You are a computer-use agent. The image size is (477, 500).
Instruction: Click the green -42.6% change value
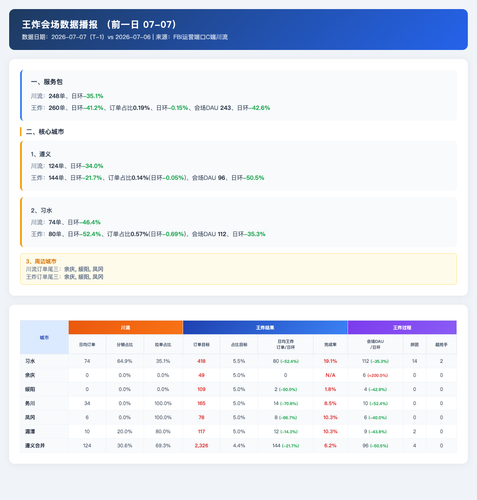point(260,108)
